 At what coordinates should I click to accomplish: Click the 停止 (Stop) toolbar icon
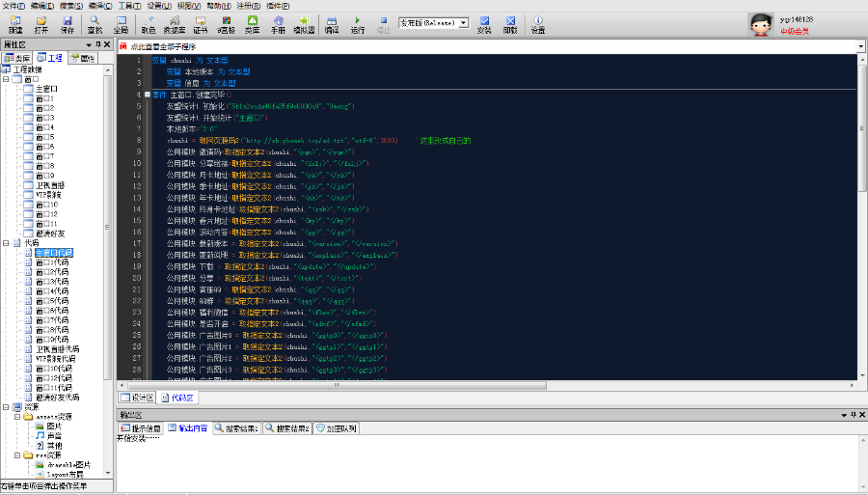pos(384,25)
